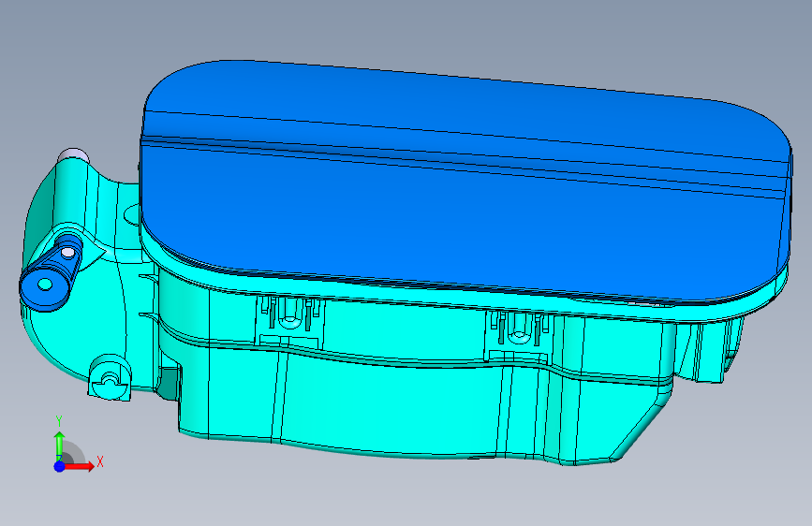Viewport: 812px width, 526px height.
Task: Click the red X axis arrow of the triad
Action: click(x=80, y=466)
